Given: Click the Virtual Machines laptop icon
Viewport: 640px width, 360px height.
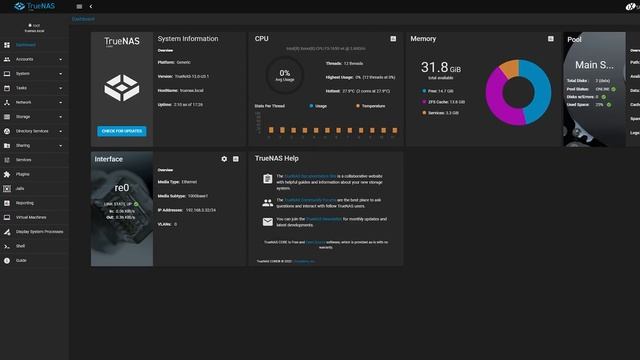Looking at the screenshot, I should tap(7, 218).
